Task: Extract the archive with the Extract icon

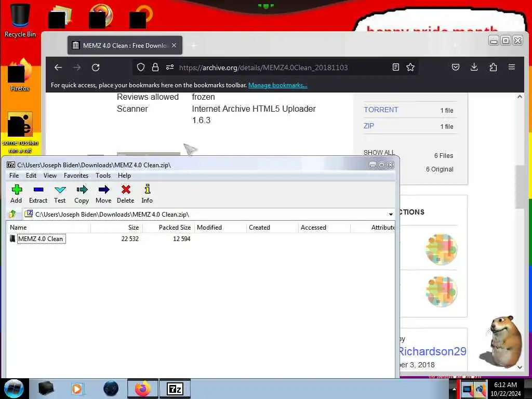Action: click(x=38, y=194)
